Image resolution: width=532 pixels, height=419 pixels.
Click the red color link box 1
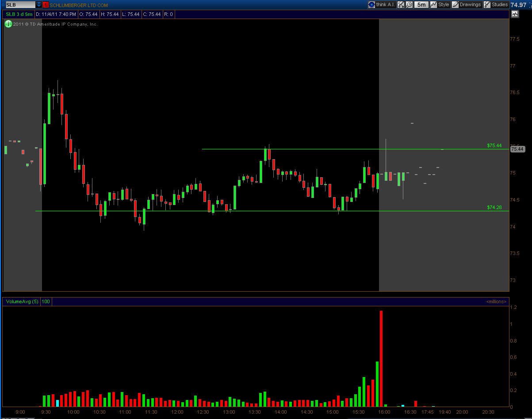46,5
